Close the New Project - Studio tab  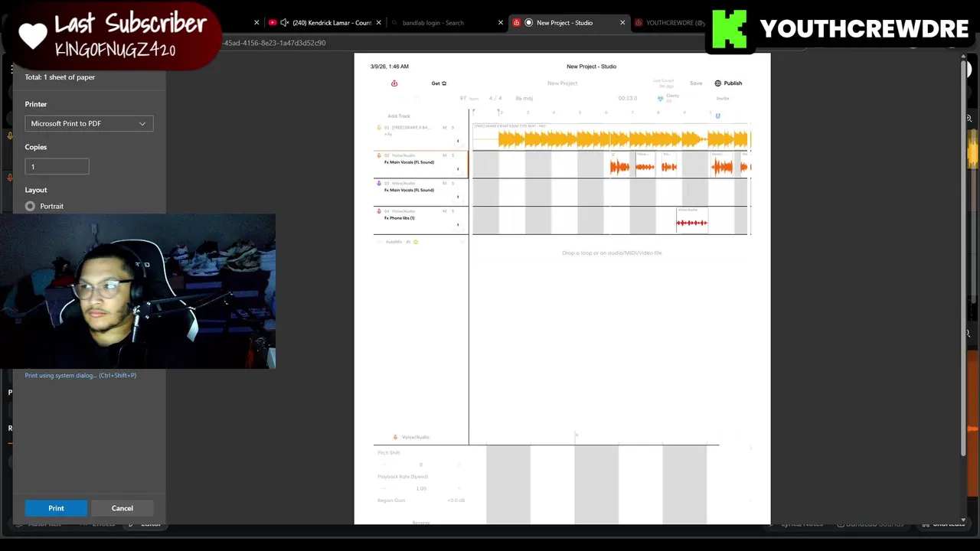tap(622, 23)
